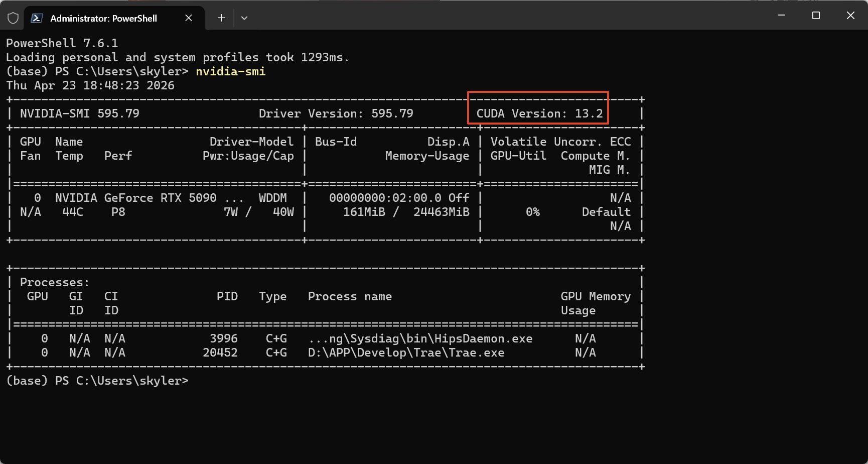868x464 pixels.
Task: Maximize the terminal window
Action: pos(816,16)
